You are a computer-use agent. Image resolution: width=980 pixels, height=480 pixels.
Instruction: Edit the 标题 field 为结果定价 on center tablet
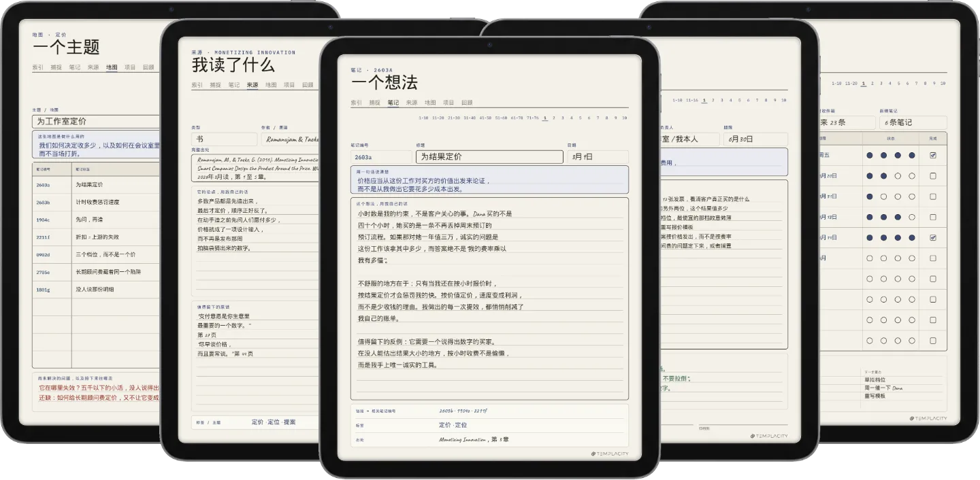[x=489, y=156]
